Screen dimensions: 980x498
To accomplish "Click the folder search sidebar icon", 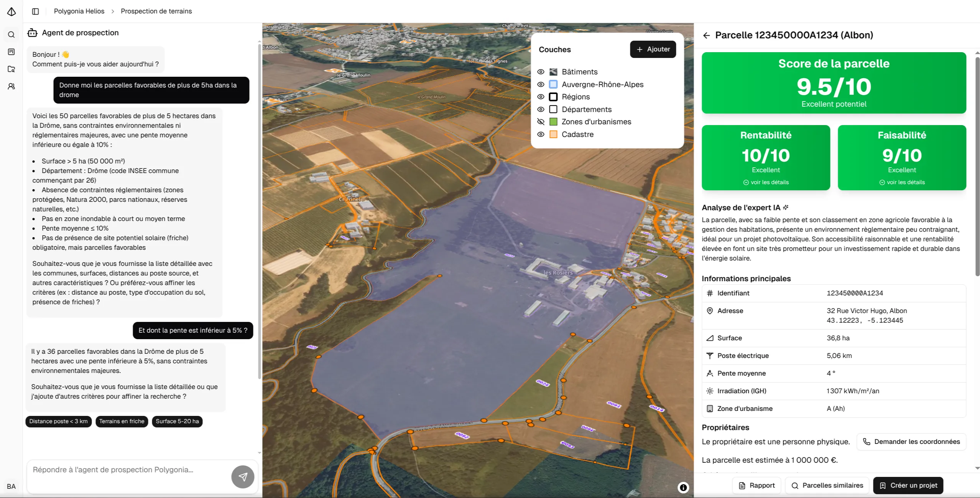I will tap(12, 69).
